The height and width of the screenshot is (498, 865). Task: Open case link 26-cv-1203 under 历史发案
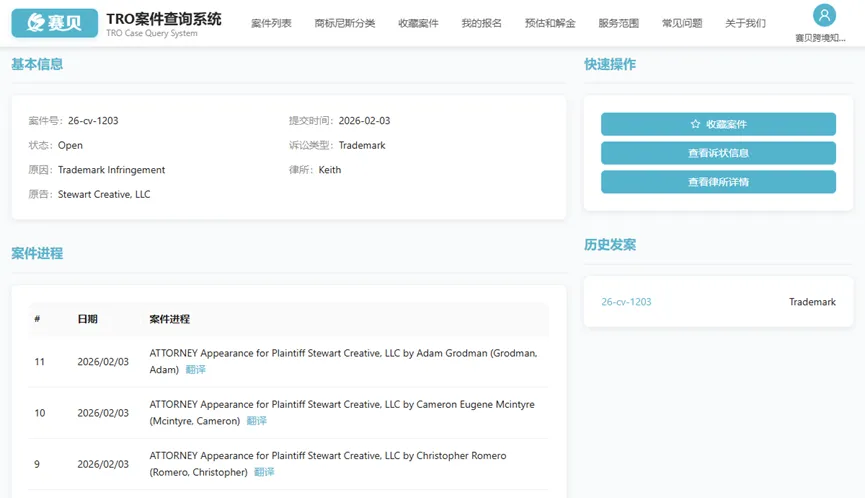[x=626, y=302]
